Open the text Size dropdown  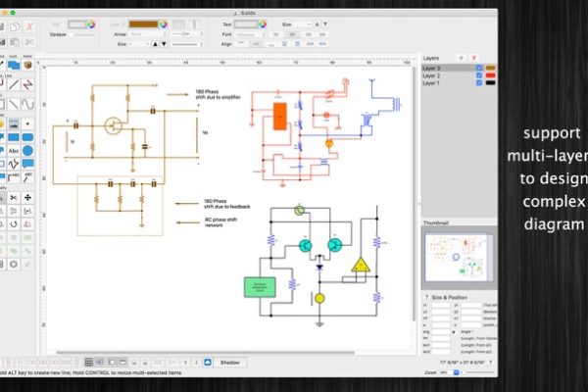[x=303, y=24]
